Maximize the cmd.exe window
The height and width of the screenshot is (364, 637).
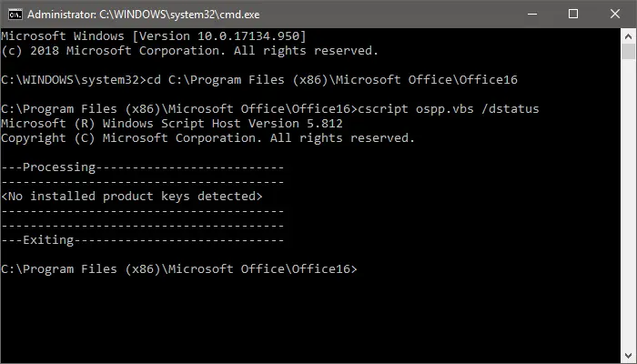coord(572,14)
